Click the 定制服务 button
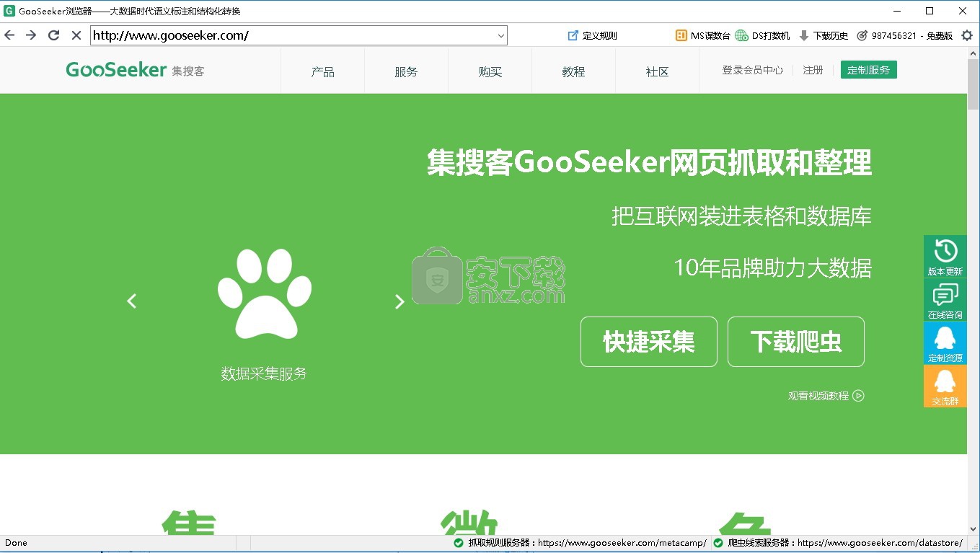This screenshot has width=980, height=553. (868, 70)
